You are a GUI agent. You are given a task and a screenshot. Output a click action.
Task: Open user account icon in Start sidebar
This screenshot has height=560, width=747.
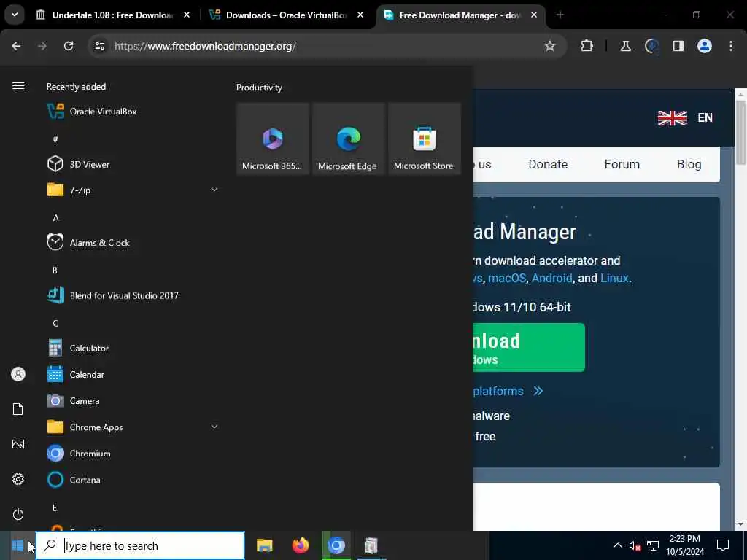pos(18,374)
